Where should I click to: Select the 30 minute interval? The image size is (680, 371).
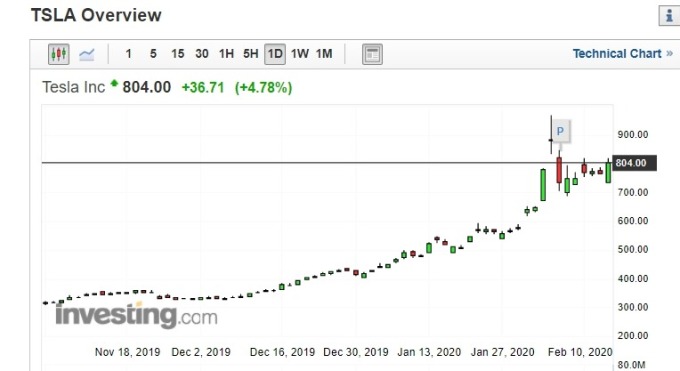(x=202, y=54)
